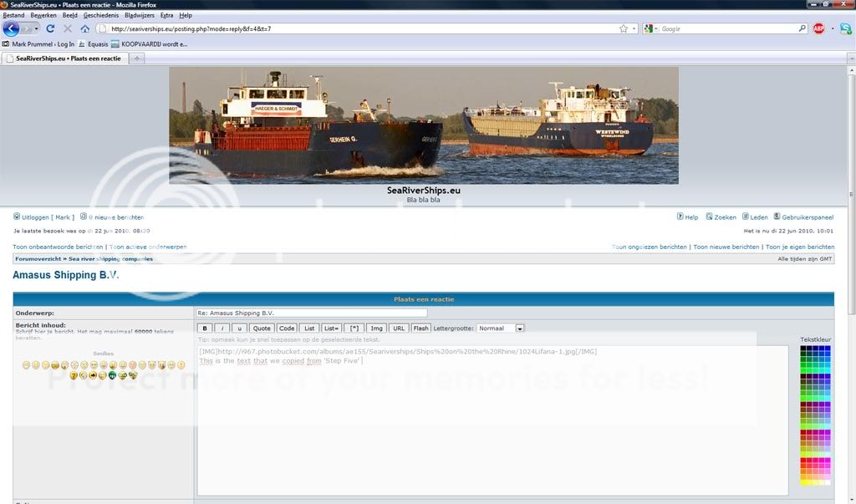
Task: Click the Skype toolbar icon
Action: pos(845,28)
